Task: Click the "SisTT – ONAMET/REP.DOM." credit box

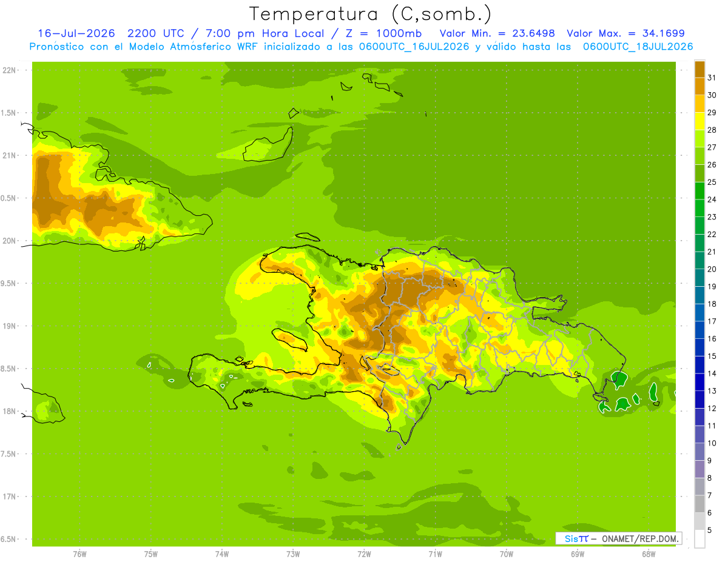Action: point(619,538)
